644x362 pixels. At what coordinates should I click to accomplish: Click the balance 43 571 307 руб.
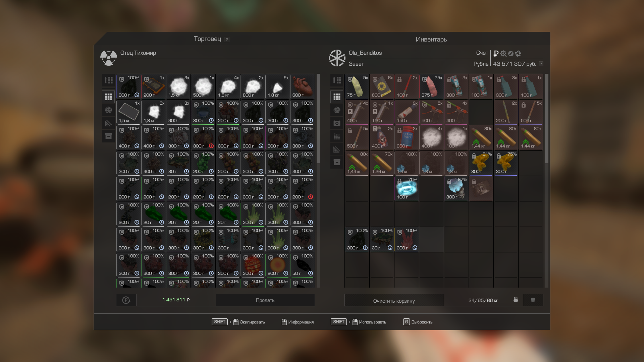tap(515, 64)
